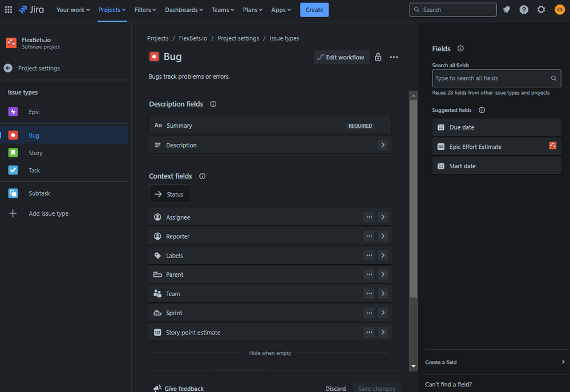This screenshot has width=570, height=392.
Task: Open the Teams menu
Action: pos(223,10)
